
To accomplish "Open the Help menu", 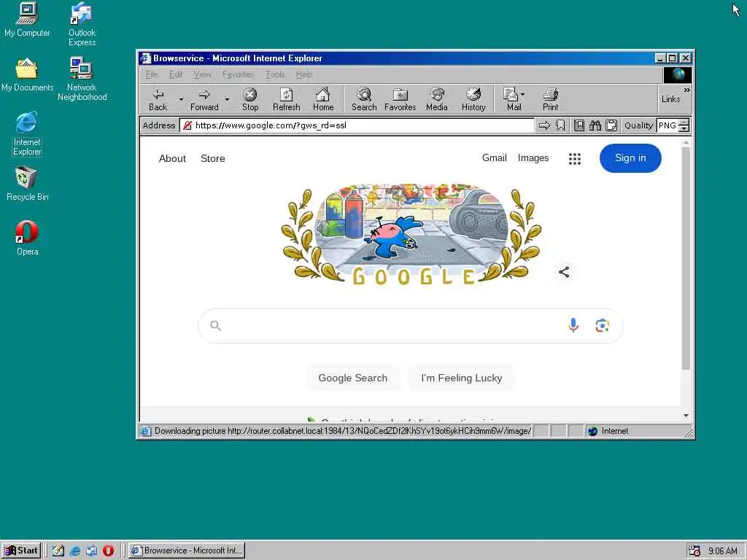I will pos(304,74).
